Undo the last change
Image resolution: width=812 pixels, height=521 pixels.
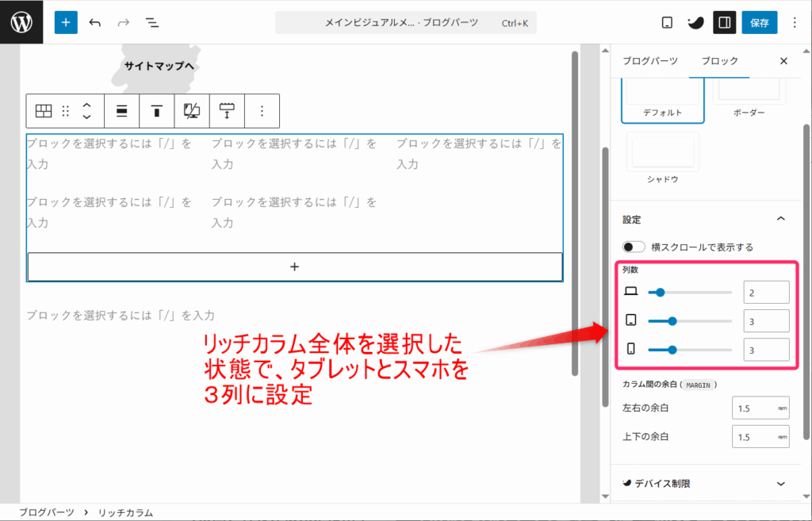[x=95, y=23]
